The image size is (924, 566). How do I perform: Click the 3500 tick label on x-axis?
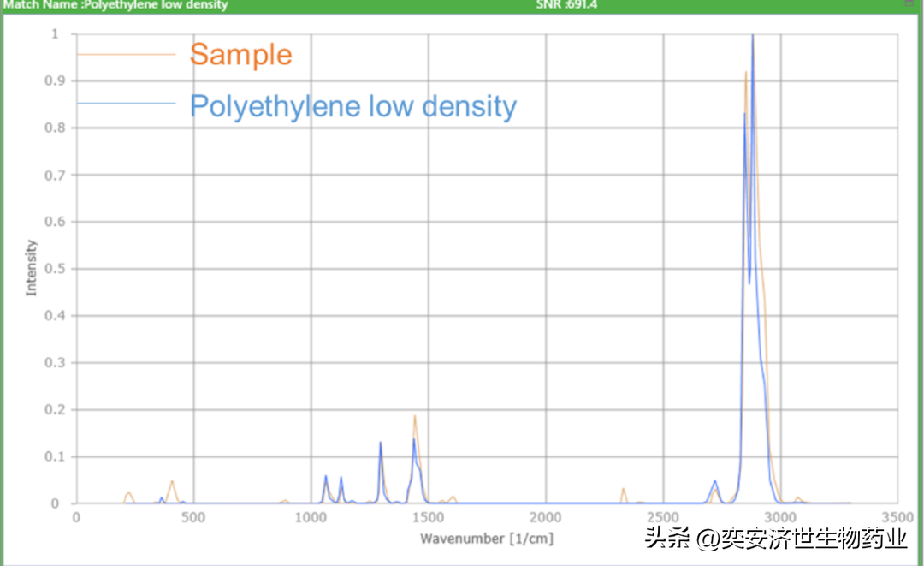click(897, 517)
